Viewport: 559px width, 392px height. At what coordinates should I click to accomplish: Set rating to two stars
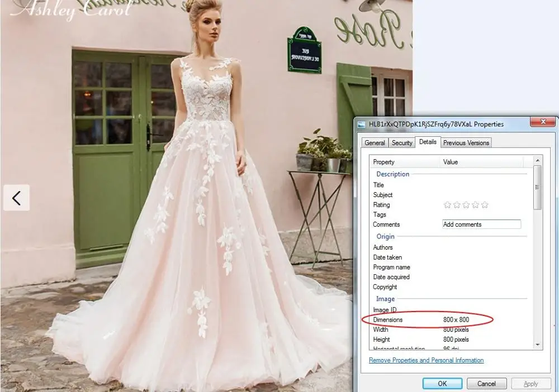pos(456,205)
